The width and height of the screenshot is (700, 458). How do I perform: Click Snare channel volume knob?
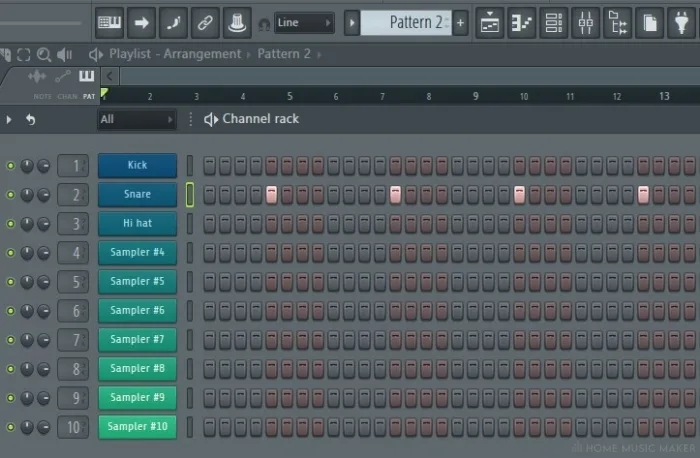pos(43,195)
